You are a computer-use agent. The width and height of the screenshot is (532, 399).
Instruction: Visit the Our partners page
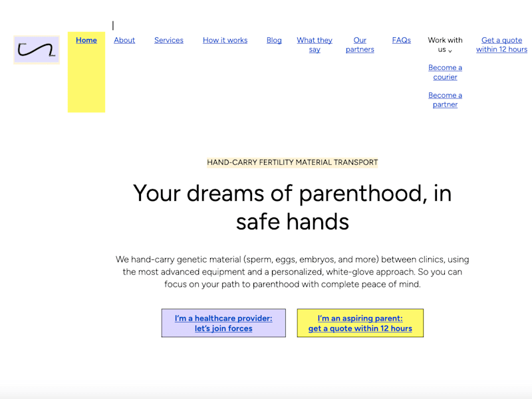[360, 45]
